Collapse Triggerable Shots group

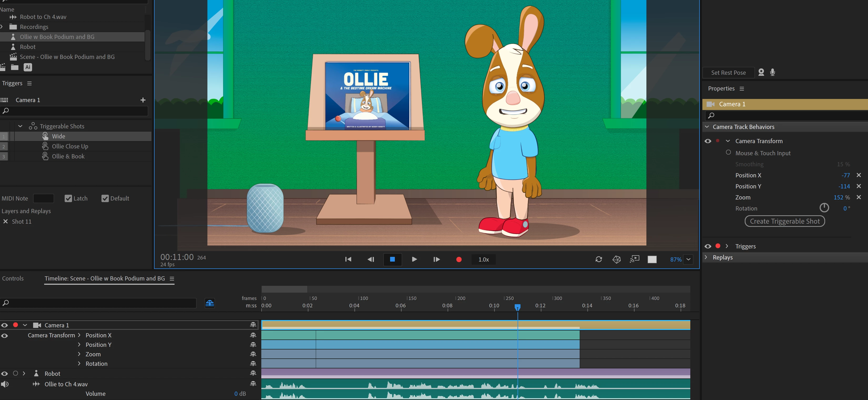(20, 126)
